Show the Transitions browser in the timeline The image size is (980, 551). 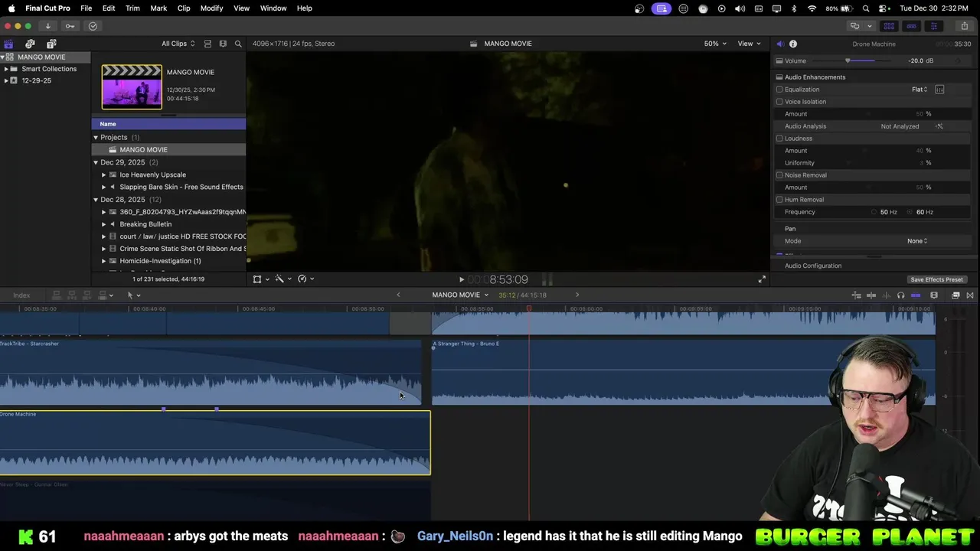pyautogui.click(x=970, y=295)
